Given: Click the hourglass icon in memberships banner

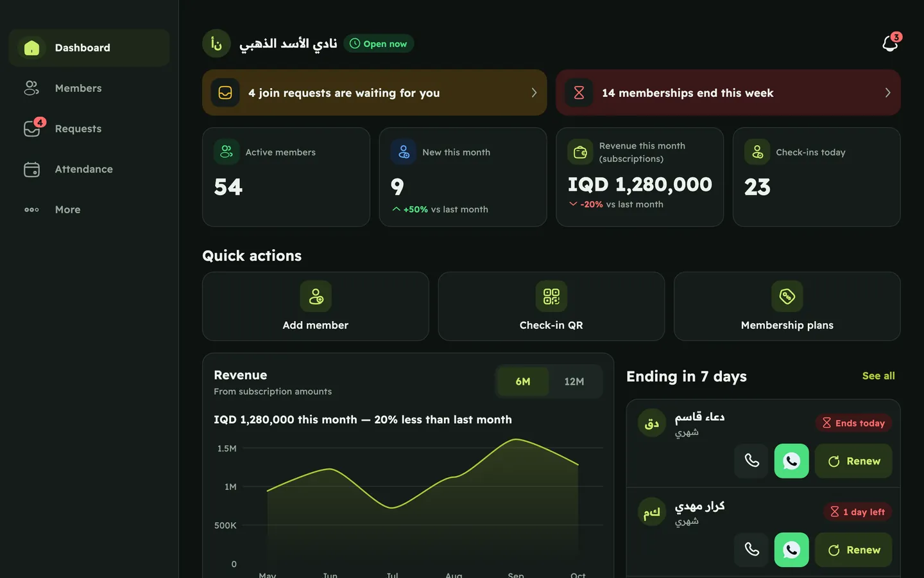Looking at the screenshot, I should (x=579, y=92).
